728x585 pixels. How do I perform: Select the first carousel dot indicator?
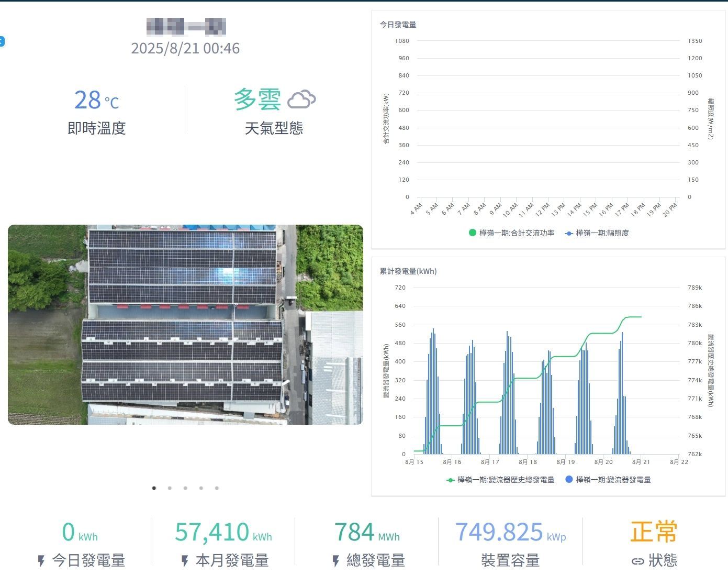[154, 488]
